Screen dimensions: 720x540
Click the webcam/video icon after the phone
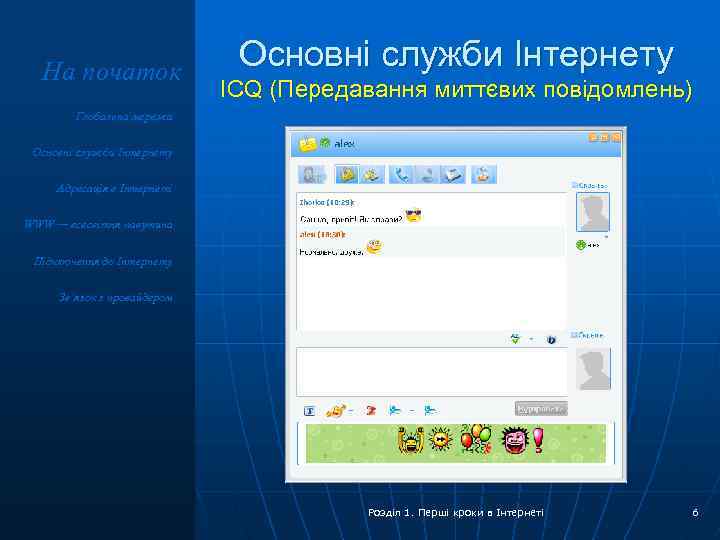(427, 174)
